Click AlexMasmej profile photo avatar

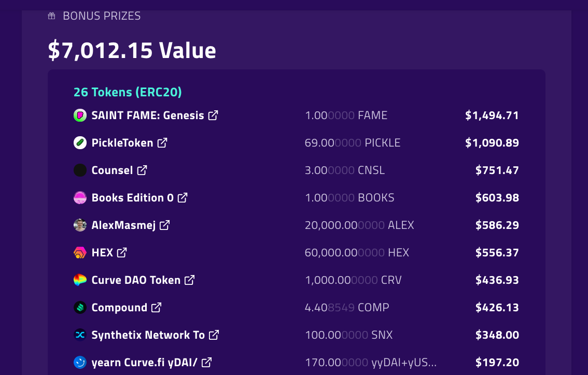coord(80,225)
